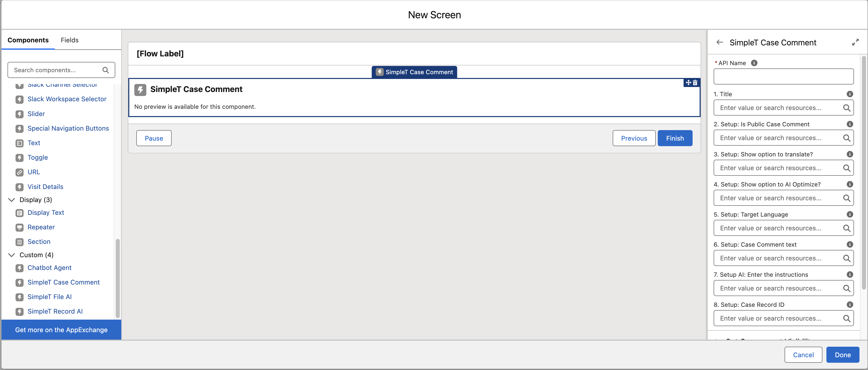Screen dimensions: 868x370
Task: Click the search icon in the Target Language field
Action: point(846,228)
